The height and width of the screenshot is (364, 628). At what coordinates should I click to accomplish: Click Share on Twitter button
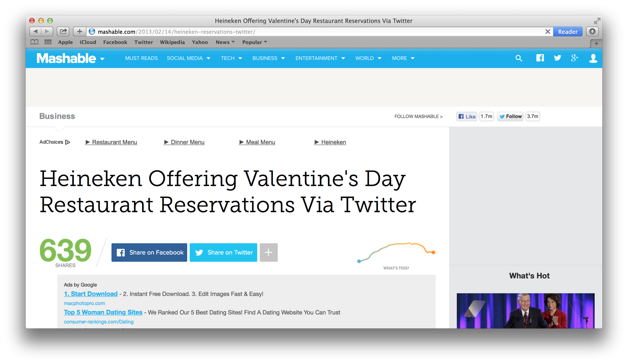223,252
